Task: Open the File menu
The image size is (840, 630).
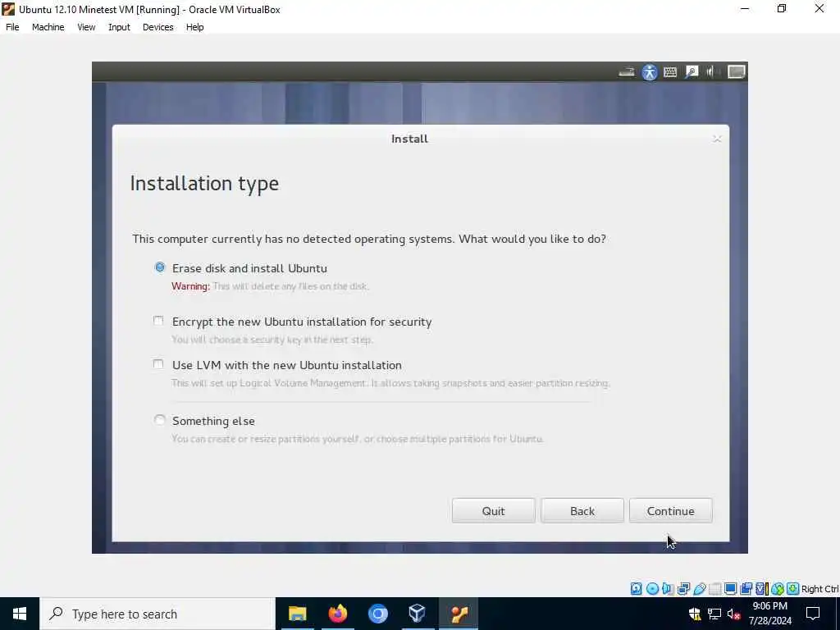Action: [x=12, y=27]
